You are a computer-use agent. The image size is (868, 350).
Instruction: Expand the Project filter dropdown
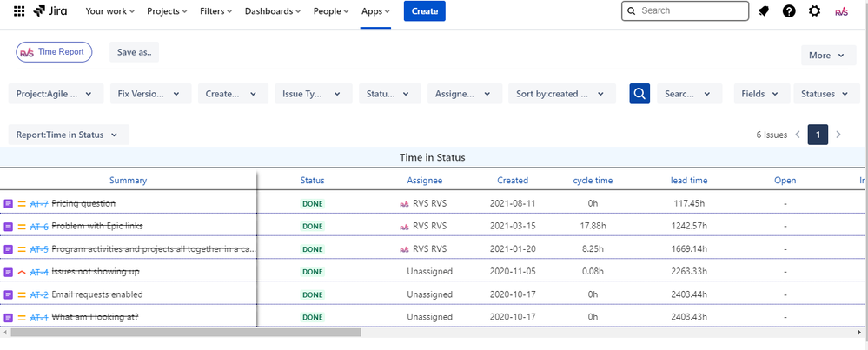click(x=56, y=94)
